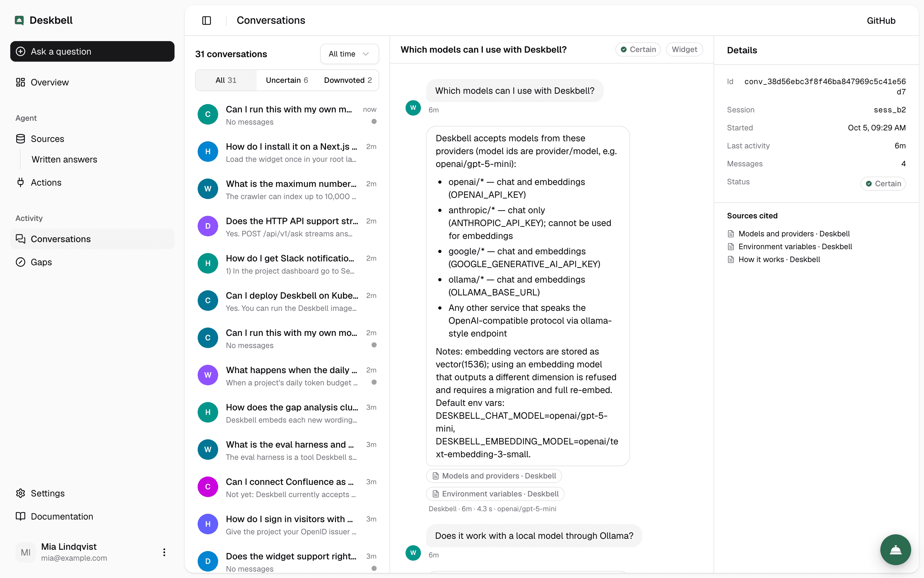This screenshot has width=924, height=578.
Task: Click 'Environment variables · Deskbell' chip below answer
Action: point(495,494)
